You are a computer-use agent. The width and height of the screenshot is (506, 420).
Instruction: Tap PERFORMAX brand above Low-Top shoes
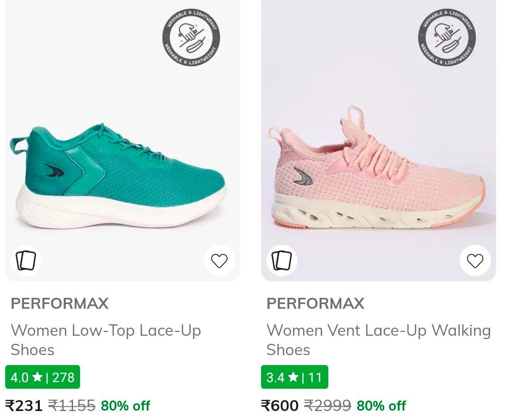[x=60, y=304]
